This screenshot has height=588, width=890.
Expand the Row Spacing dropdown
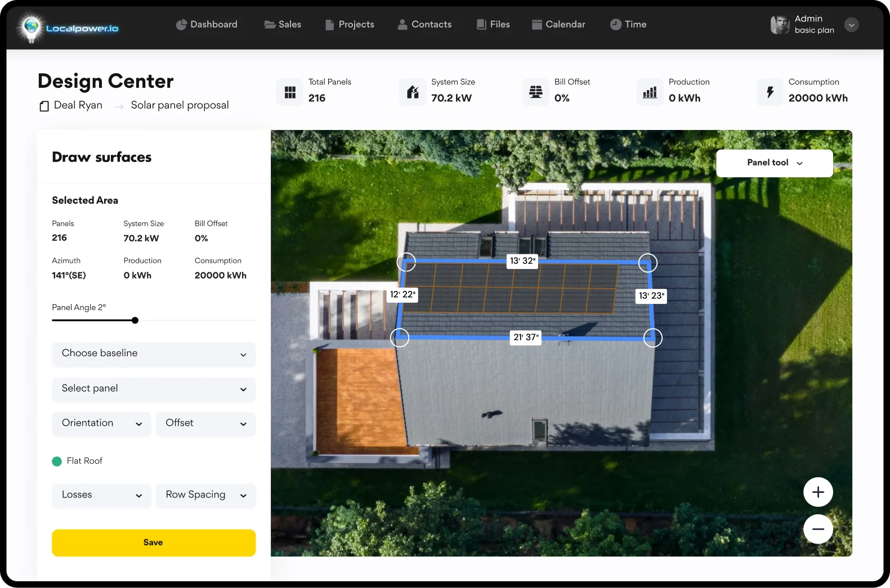tap(205, 495)
